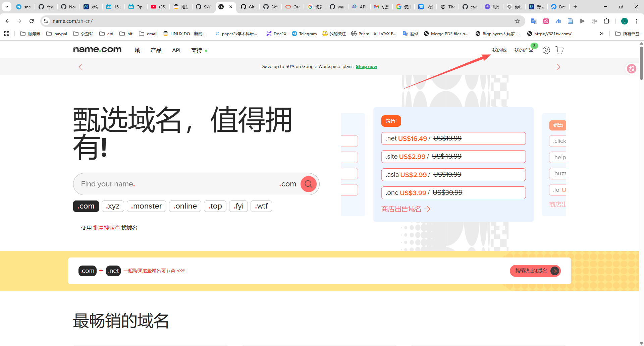The image size is (644, 346).
Task: Show previous promo banner with left arrow
Action: point(80,67)
